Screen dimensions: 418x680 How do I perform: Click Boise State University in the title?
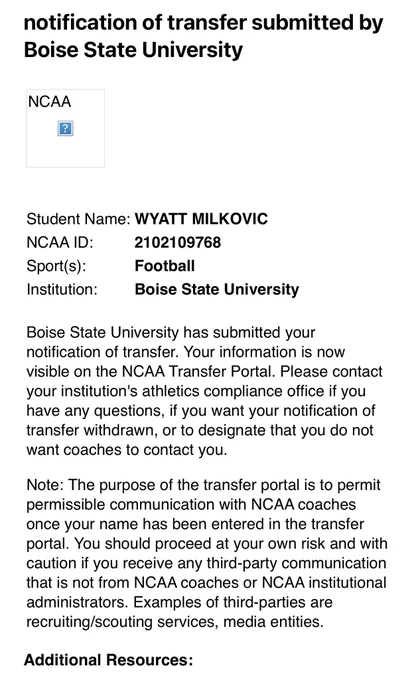click(134, 49)
